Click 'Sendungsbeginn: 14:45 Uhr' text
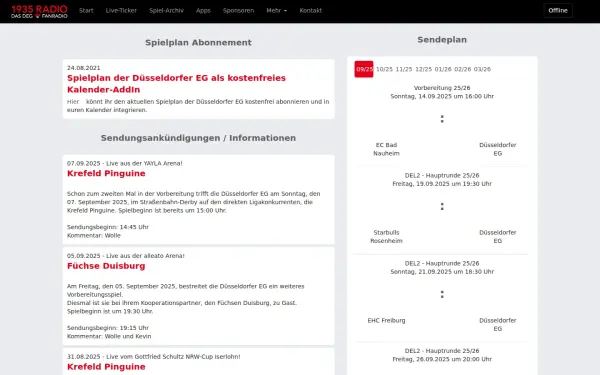The width and height of the screenshot is (600, 375). tap(108, 227)
